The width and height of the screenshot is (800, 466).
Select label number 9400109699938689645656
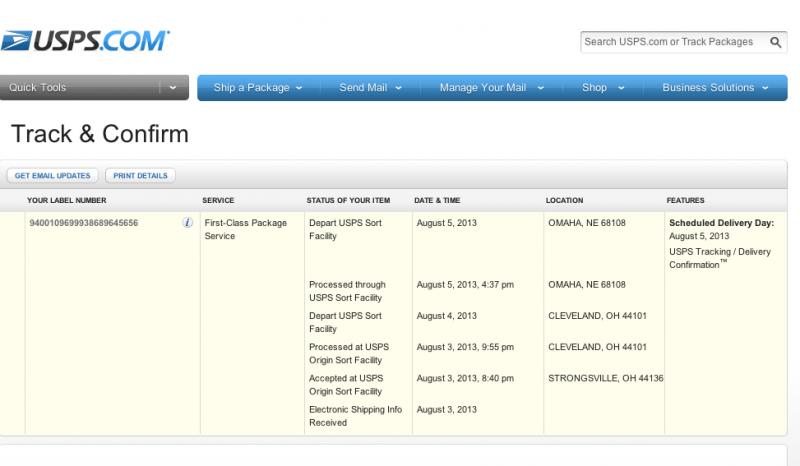pyautogui.click(x=84, y=223)
